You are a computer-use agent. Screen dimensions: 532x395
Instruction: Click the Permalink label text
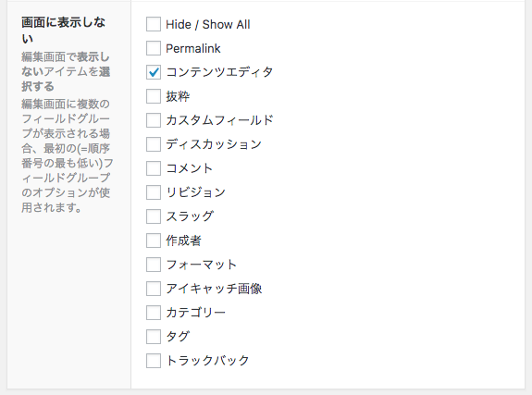[193, 48]
